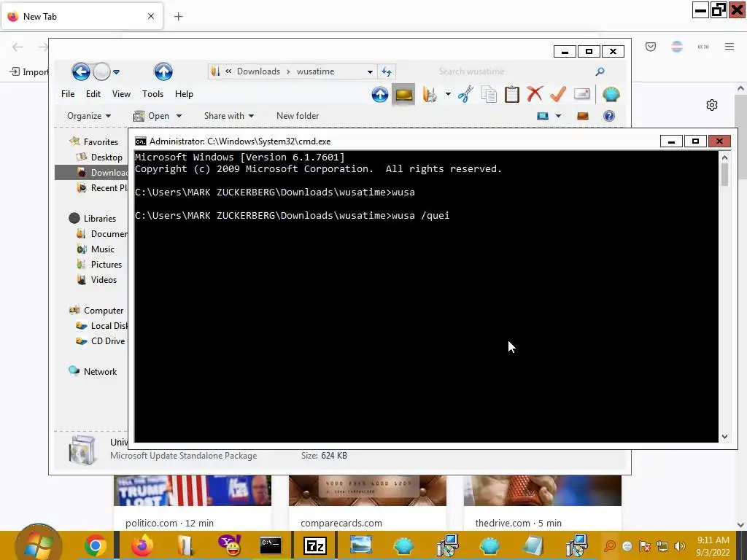Click the taskbar clock showing 9:11 AM
The image size is (747, 560).
tap(713, 545)
